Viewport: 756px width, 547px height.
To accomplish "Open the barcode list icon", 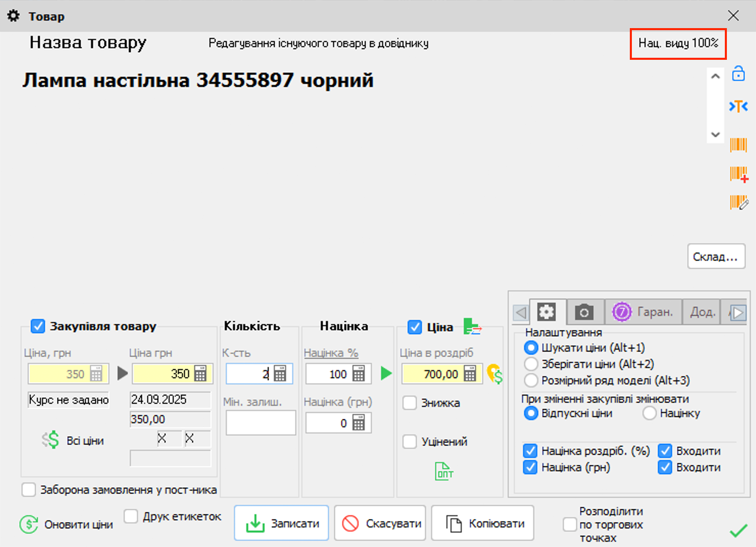I will 739,145.
